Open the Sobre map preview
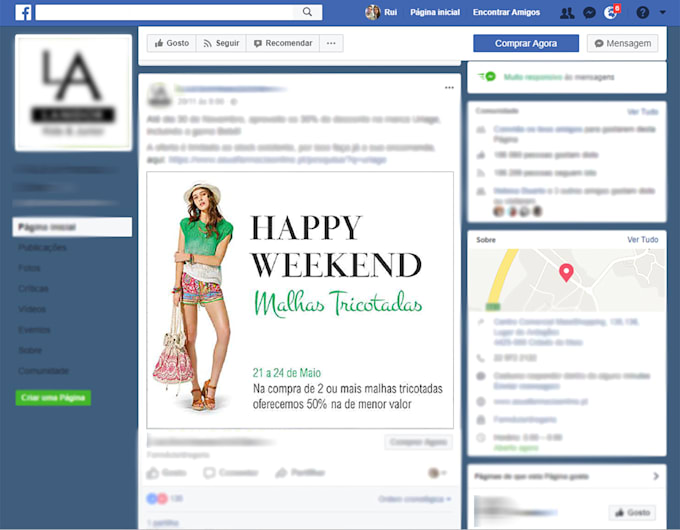Image resolution: width=680 pixels, height=530 pixels. tap(566, 280)
